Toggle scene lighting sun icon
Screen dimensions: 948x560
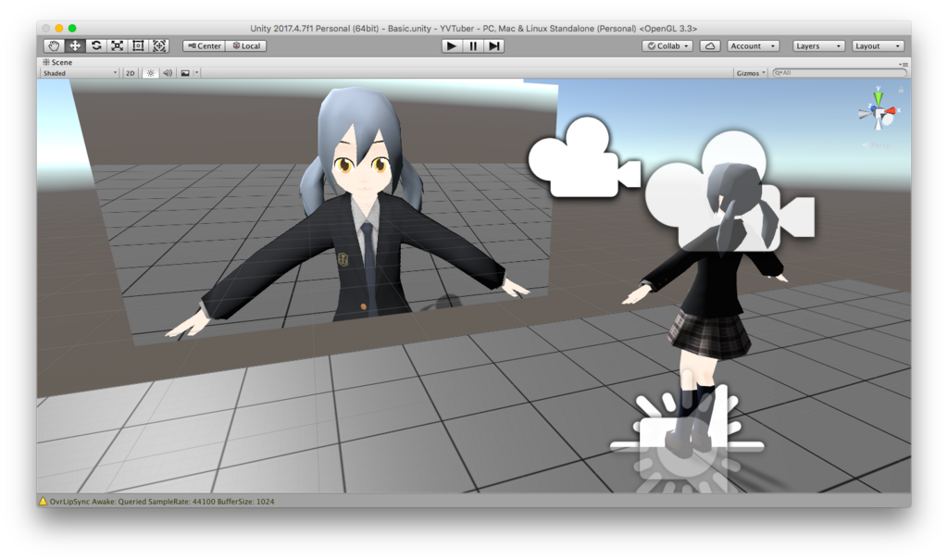pyautogui.click(x=151, y=73)
